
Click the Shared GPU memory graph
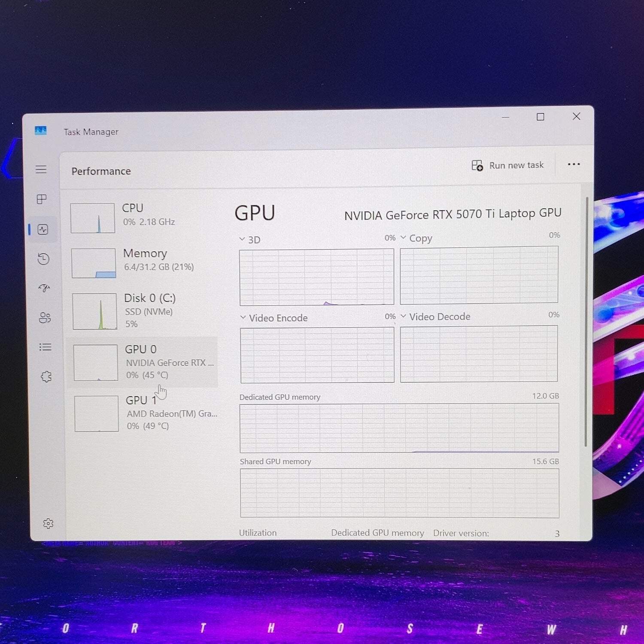(400, 493)
